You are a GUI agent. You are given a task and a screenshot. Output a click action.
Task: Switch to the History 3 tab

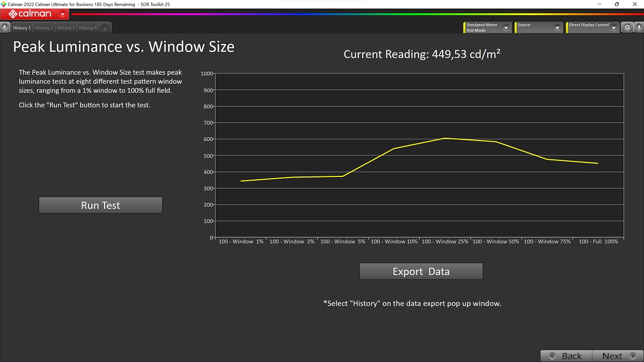[66, 28]
